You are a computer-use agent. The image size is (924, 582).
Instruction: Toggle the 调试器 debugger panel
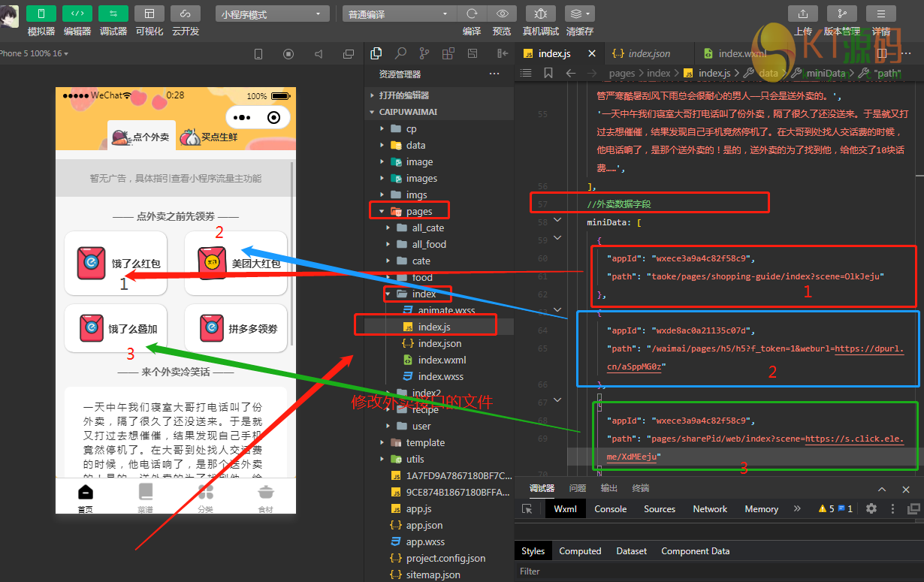point(113,14)
